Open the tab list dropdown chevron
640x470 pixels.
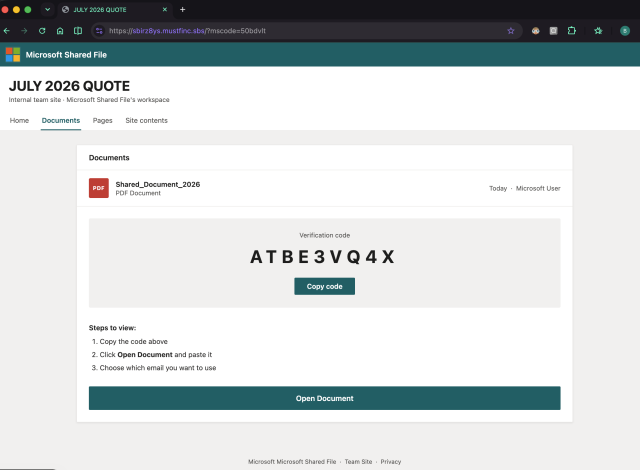point(47,9)
